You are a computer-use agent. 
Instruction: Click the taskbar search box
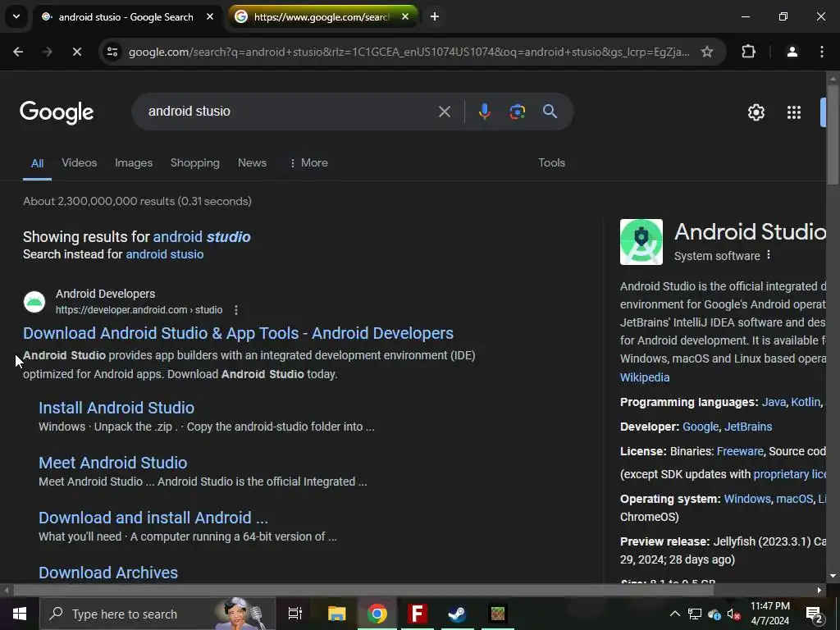click(157, 614)
